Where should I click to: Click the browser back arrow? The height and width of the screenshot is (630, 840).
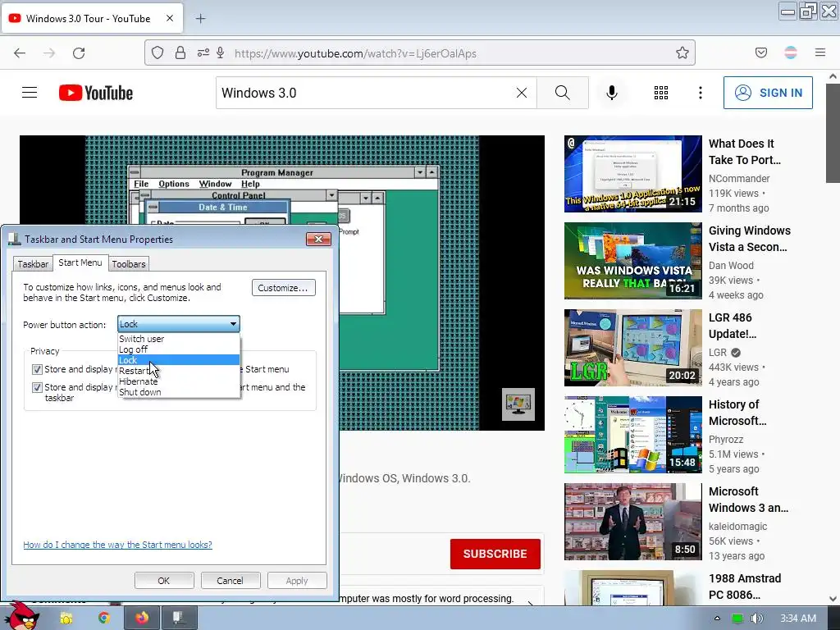20,53
